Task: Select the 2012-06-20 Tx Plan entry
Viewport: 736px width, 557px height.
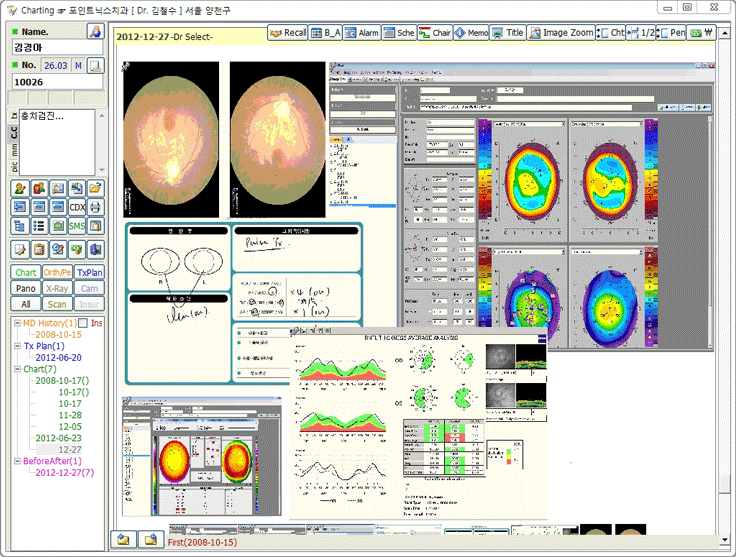Action: point(58,358)
